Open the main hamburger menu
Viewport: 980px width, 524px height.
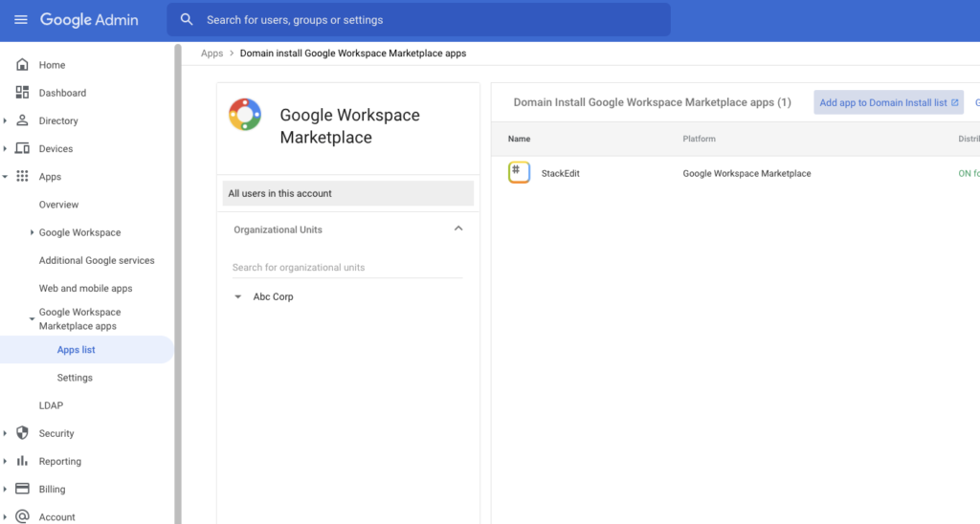tap(21, 19)
